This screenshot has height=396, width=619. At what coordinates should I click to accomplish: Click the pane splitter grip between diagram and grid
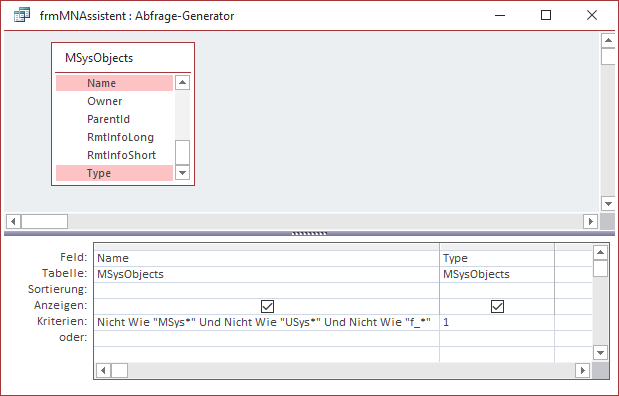[x=309, y=233]
